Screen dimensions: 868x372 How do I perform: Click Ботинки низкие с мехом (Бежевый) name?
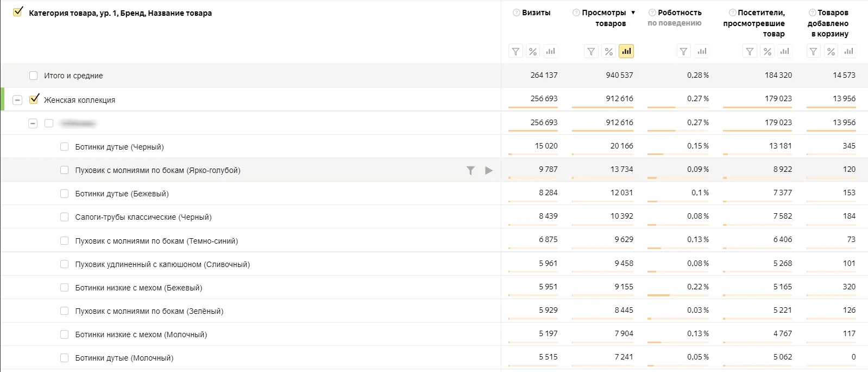coord(139,288)
